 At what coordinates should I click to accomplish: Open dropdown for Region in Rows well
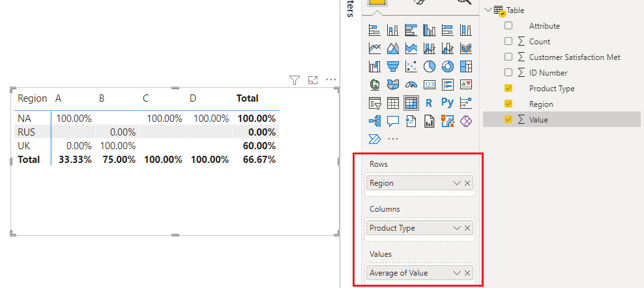point(456,183)
